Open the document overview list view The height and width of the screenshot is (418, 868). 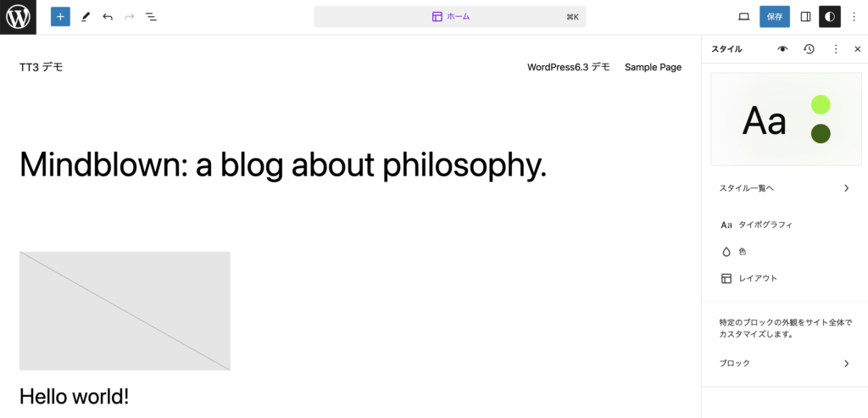coord(151,17)
